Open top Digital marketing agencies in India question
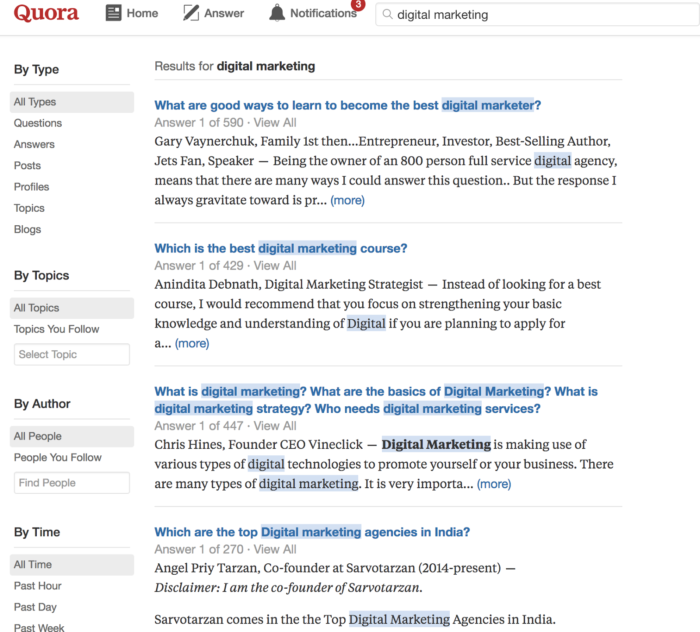Viewport: 700px width, 632px height. [312, 532]
